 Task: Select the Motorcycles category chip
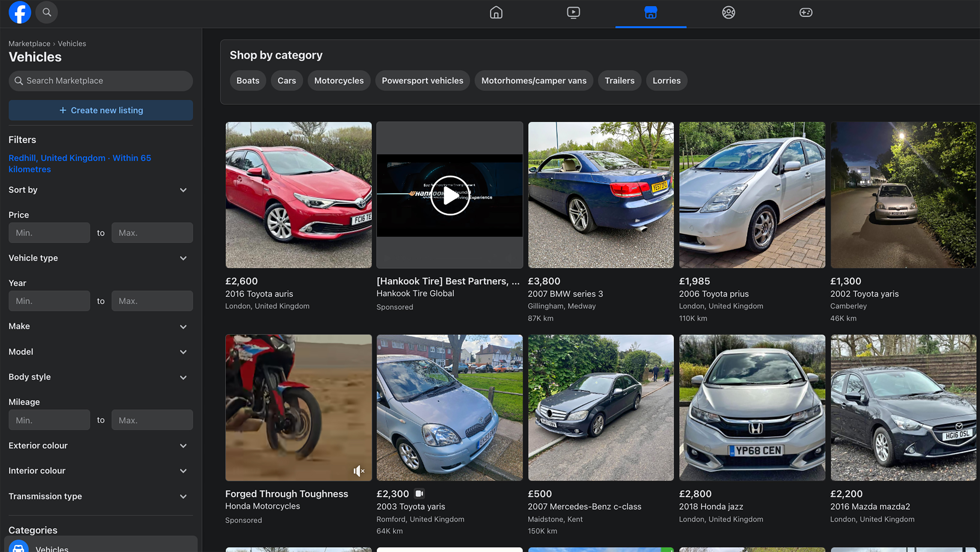339,81
